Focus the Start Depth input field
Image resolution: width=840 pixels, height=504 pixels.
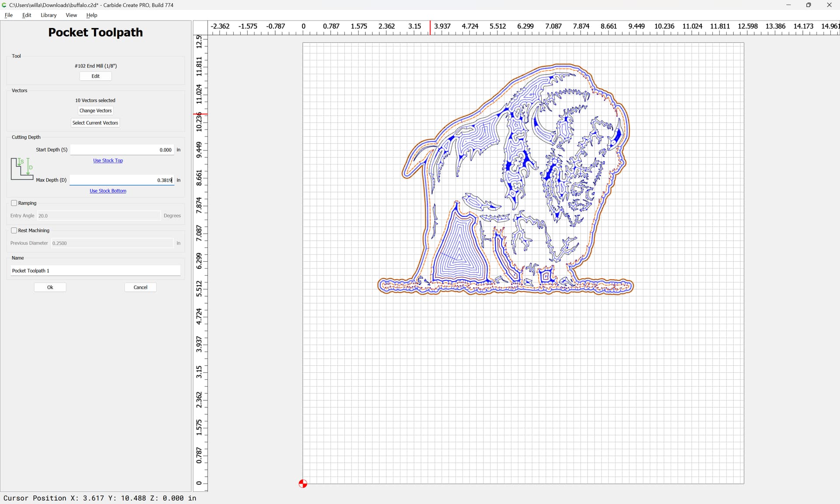pos(122,150)
